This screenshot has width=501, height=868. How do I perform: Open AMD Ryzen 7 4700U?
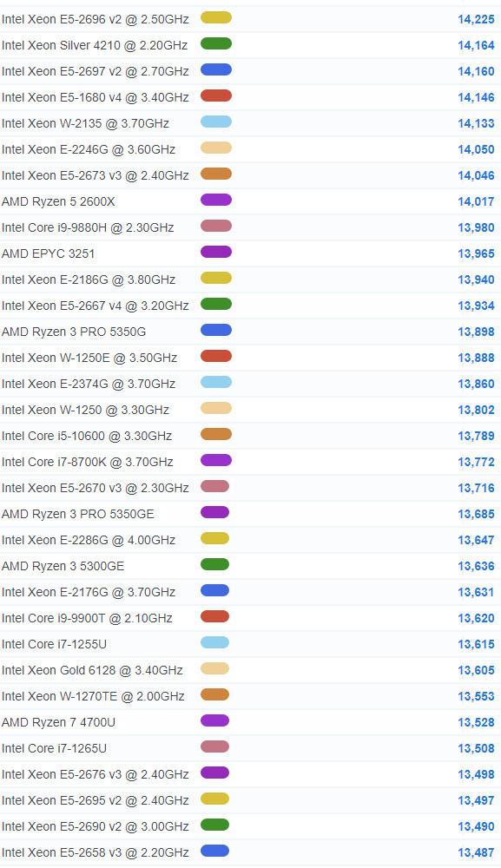coord(59,722)
